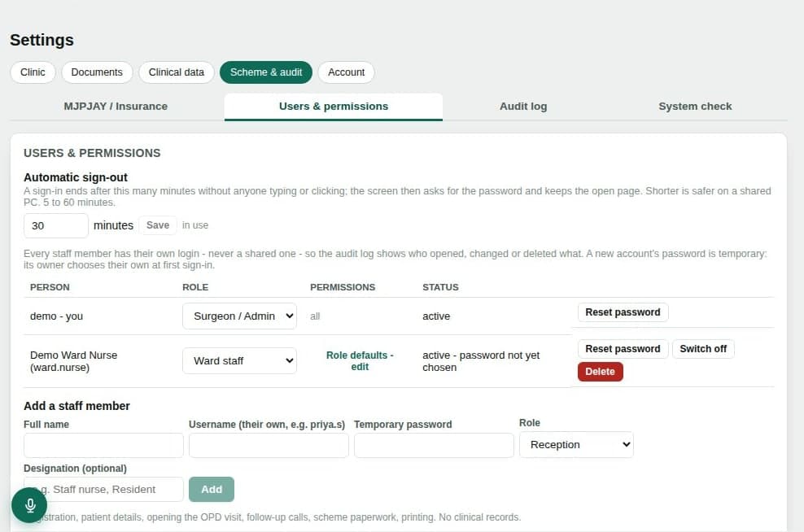Screen dimensions: 804x532
Task: Click the 'Automatic sign-out' heading
Action: 76,177
